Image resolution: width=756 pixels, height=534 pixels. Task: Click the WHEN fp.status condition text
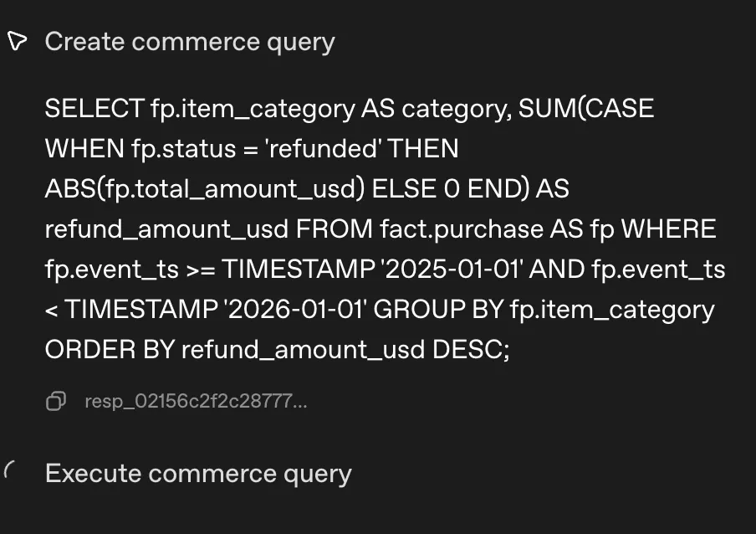pos(139,149)
